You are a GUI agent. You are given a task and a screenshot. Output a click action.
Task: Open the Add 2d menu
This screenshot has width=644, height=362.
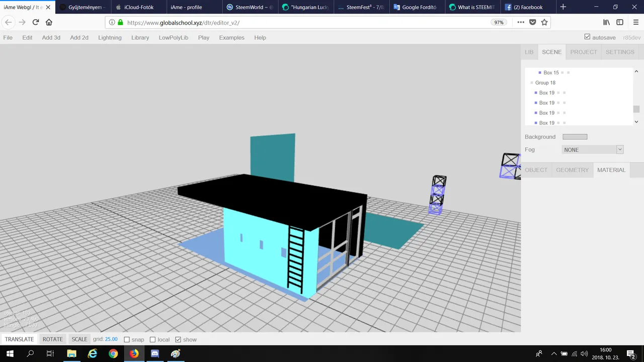click(x=79, y=38)
